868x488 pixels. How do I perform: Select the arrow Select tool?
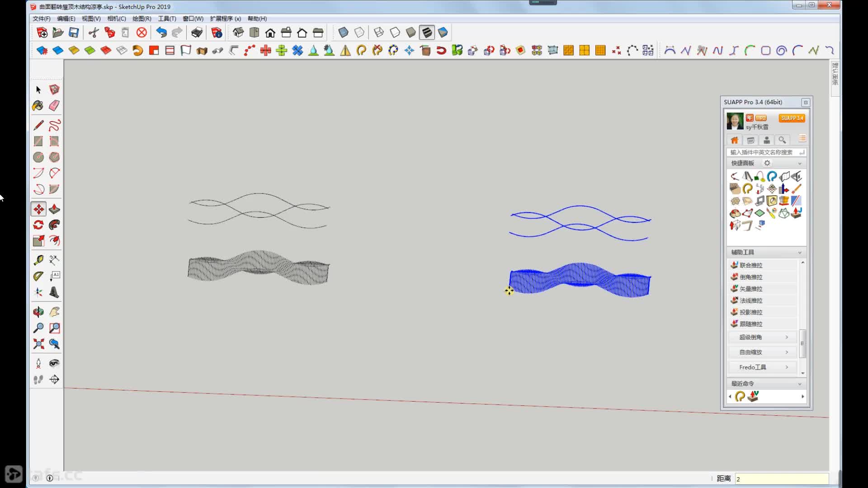click(x=38, y=89)
